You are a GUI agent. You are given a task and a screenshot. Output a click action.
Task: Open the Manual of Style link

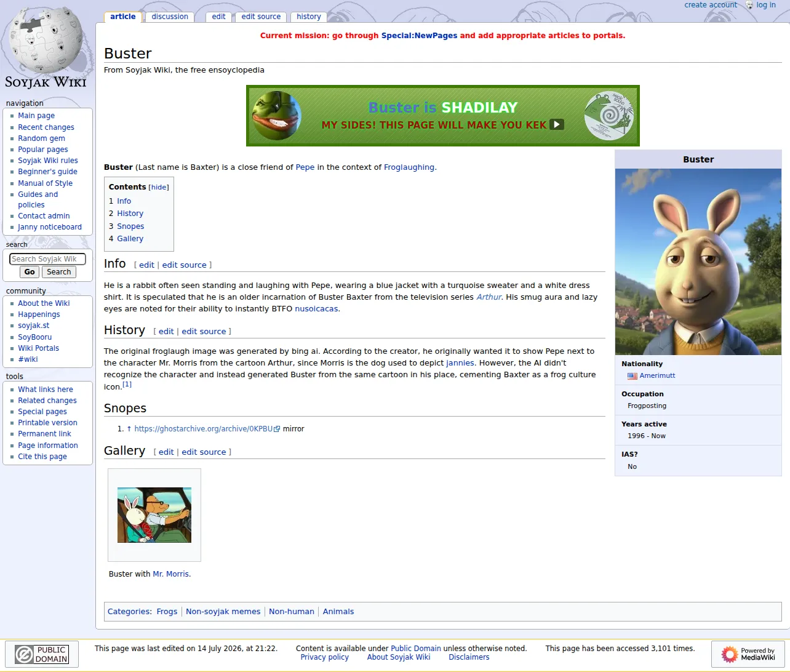coord(45,183)
